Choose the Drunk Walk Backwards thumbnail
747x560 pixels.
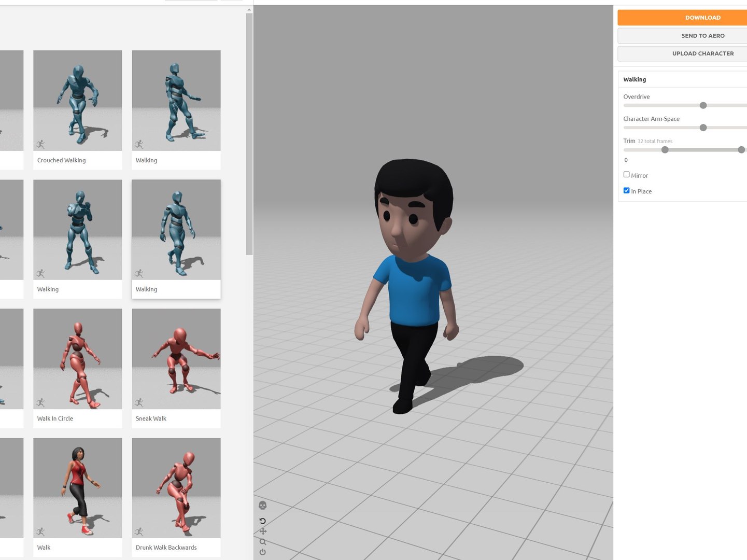[176, 488]
